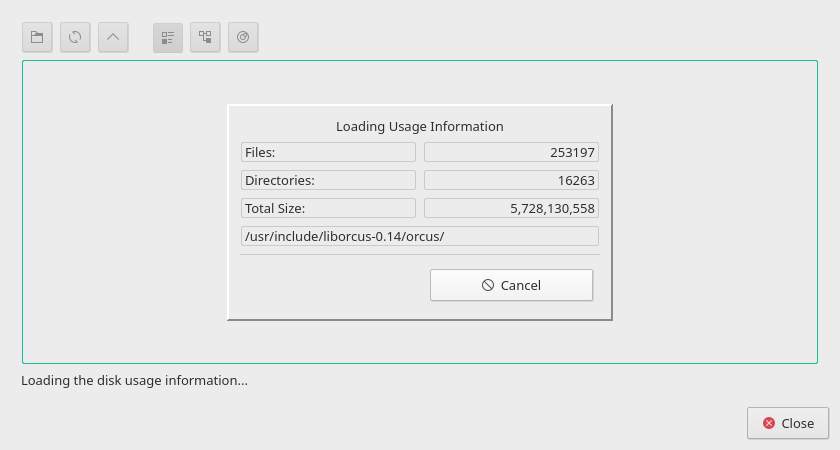
Task: Close the disk usage window
Action: [x=788, y=423]
